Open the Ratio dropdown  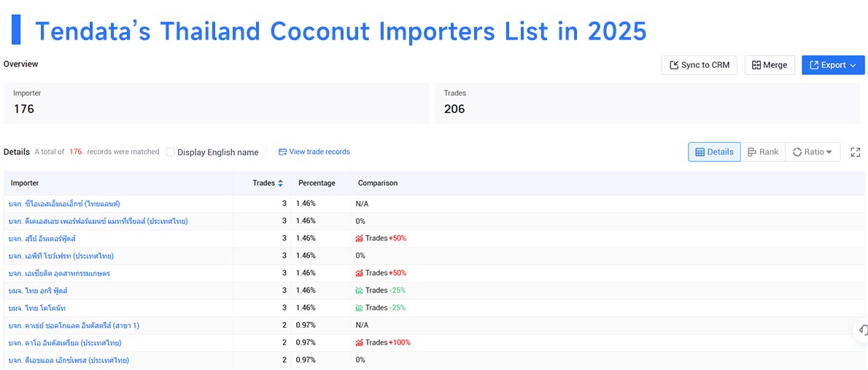[812, 152]
